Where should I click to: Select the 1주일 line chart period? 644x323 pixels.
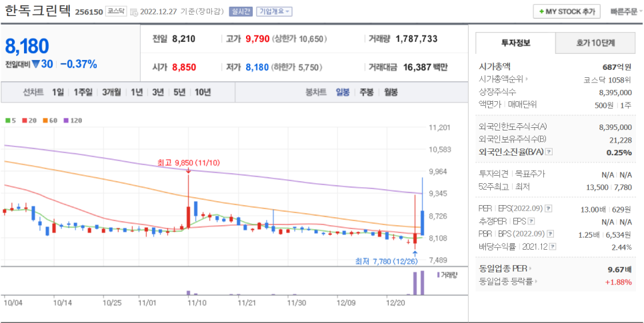point(83,93)
